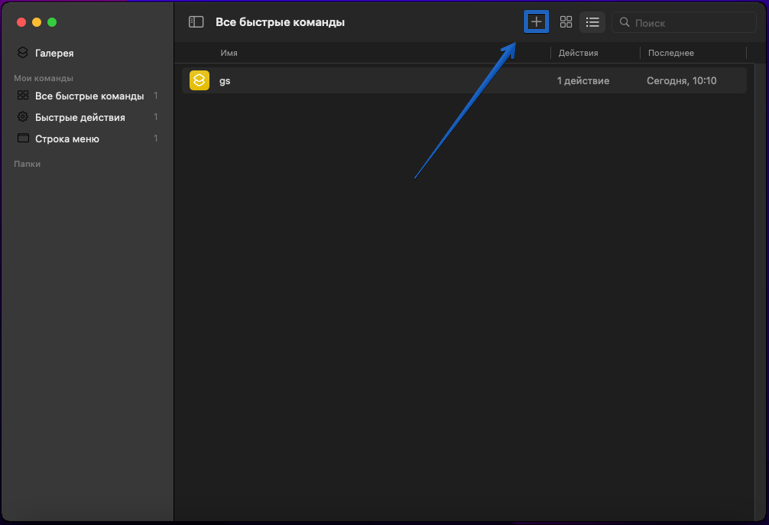Select Строка меню in sidebar

[67, 139]
